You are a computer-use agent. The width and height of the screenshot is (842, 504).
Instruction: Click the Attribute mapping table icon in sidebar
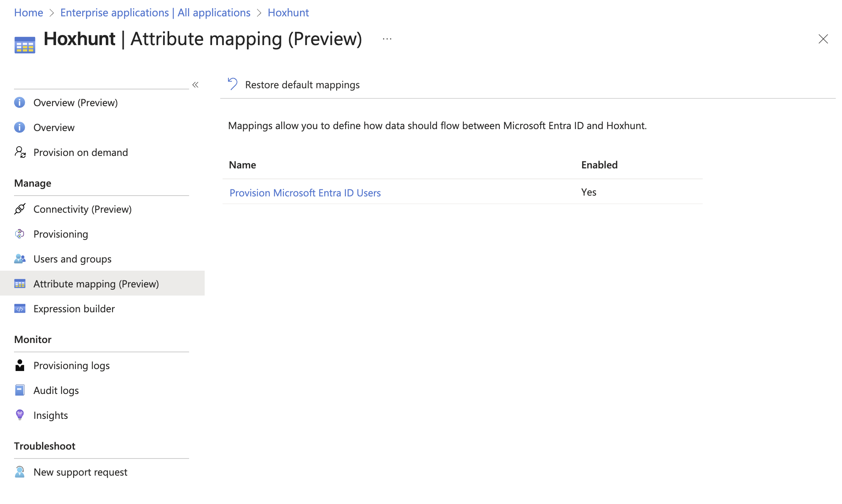20,283
